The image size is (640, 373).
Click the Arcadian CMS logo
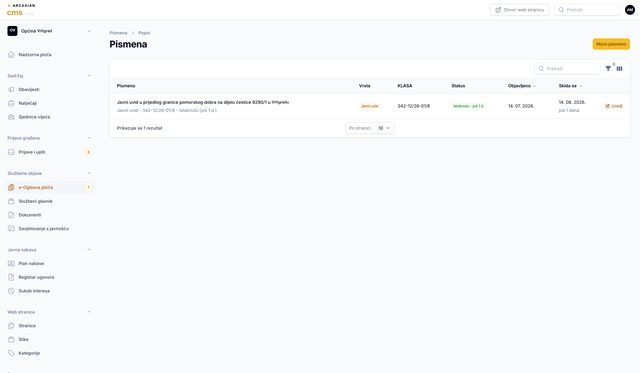click(21, 10)
